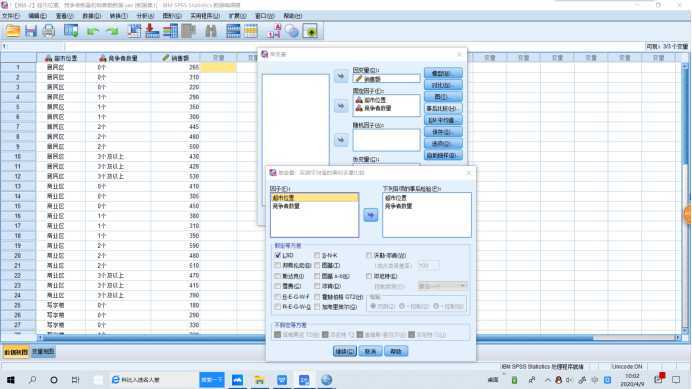The height and width of the screenshot is (389, 692).
Task: Click the redo arrow toolbar icon
Action: 113,31
